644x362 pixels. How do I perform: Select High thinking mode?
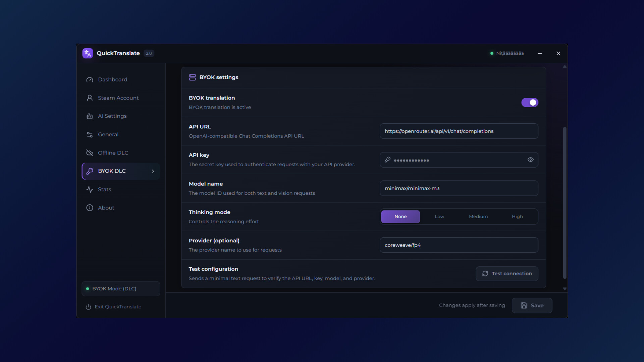[517, 217]
